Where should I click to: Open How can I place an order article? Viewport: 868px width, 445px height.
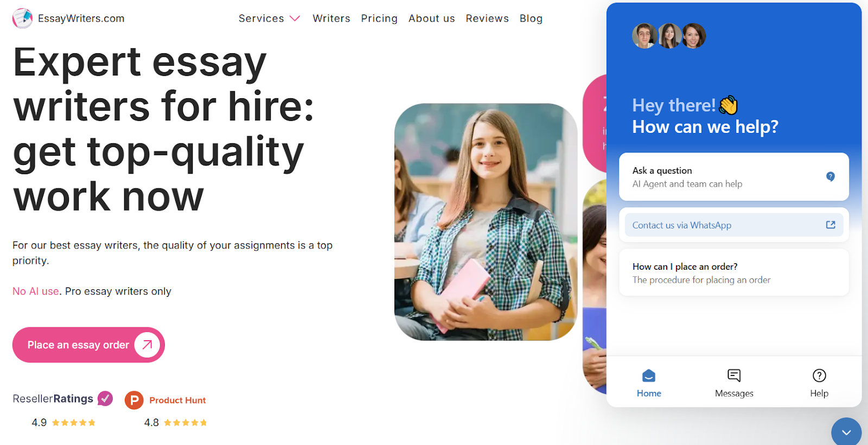pyautogui.click(x=734, y=272)
